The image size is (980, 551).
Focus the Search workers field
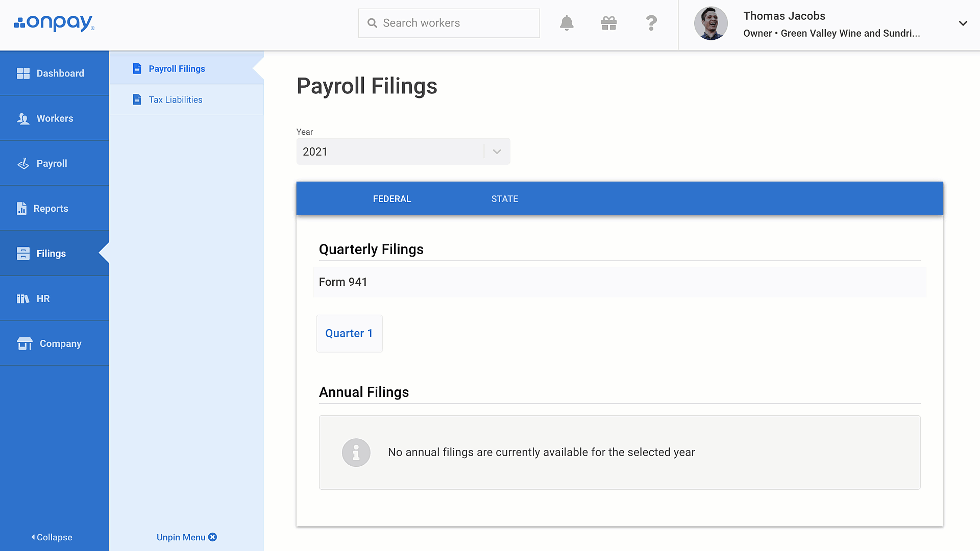click(449, 23)
